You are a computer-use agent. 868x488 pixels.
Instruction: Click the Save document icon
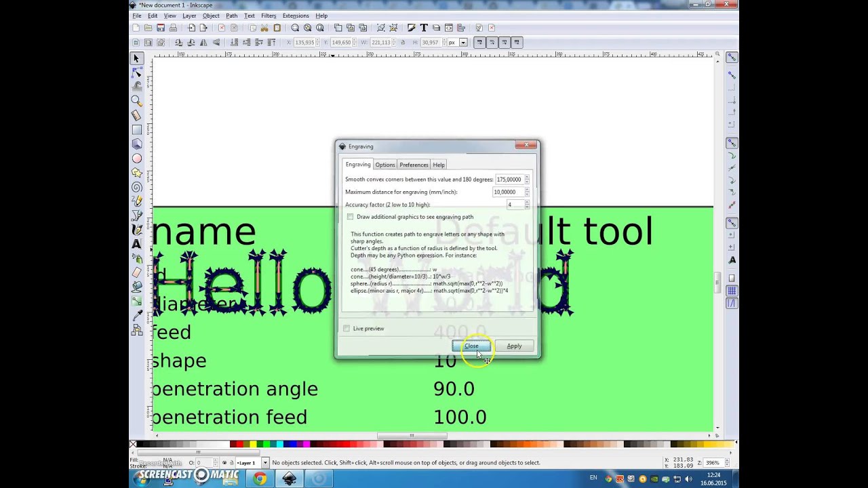tap(161, 28)
